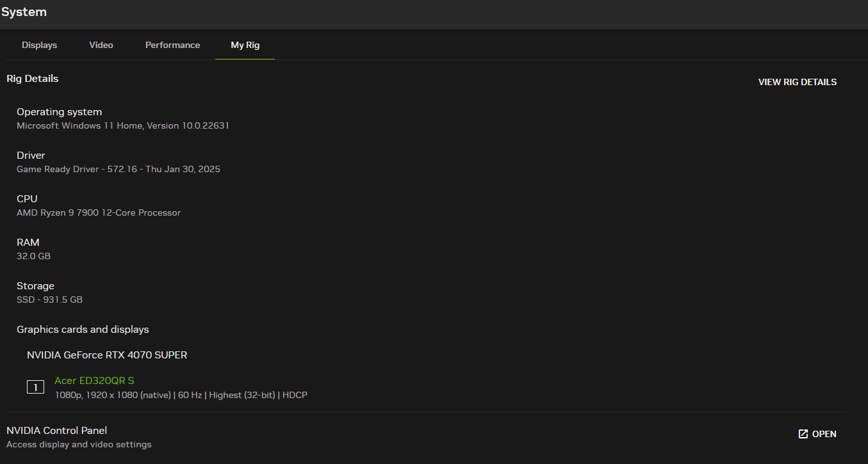This screenshot has width=868, height=464.
Task: Click the 1080p, 1920 x 1080 display details
Action: (x=181, y=396)
